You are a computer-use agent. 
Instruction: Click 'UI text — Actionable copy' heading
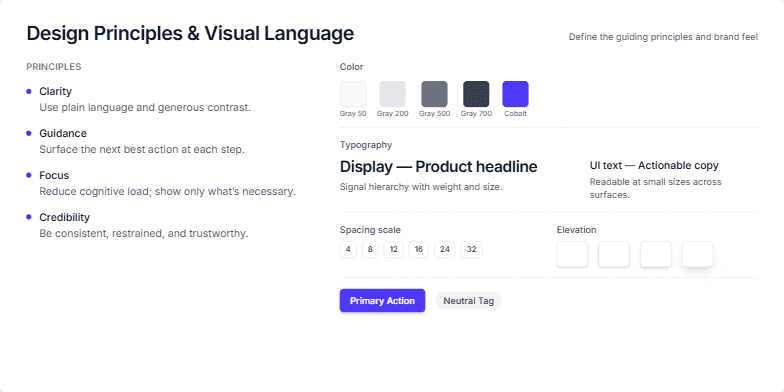coord(654,166)
